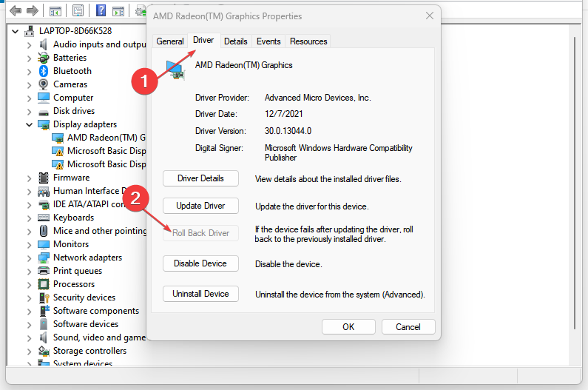Click the Update Driver button

click(200, 206)
